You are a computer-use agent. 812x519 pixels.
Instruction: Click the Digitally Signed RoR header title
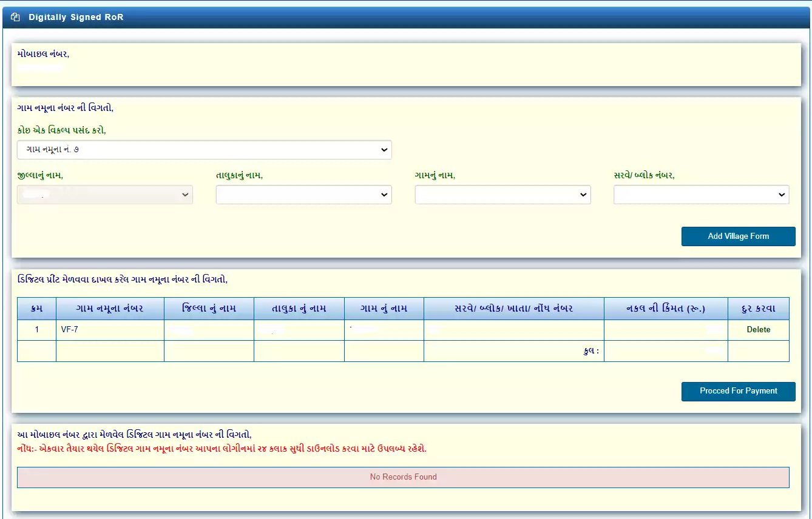[76, 18]
